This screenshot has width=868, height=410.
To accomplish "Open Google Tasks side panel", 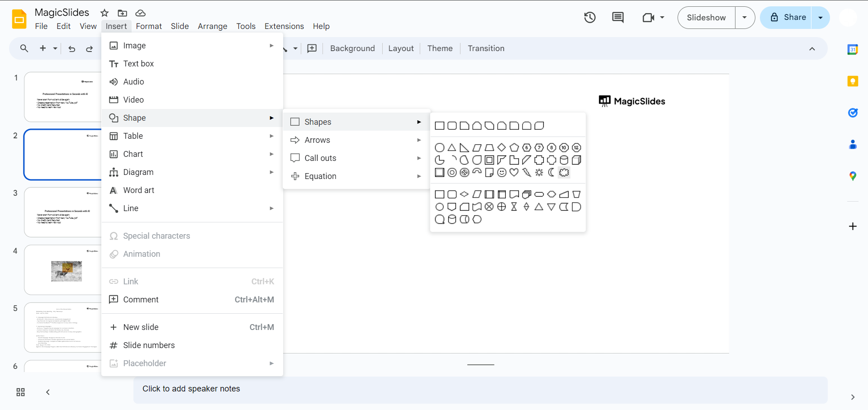I will pos(853,113).
